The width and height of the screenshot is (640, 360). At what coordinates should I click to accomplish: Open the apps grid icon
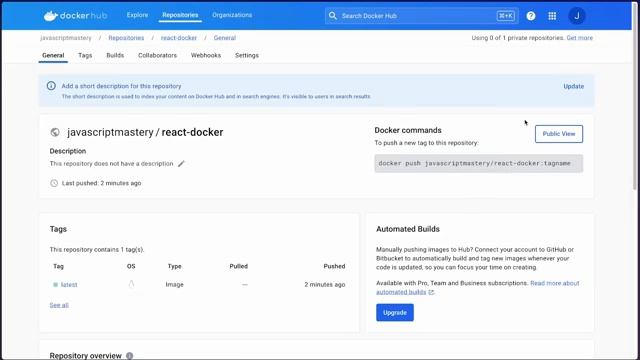pos(552,16)
